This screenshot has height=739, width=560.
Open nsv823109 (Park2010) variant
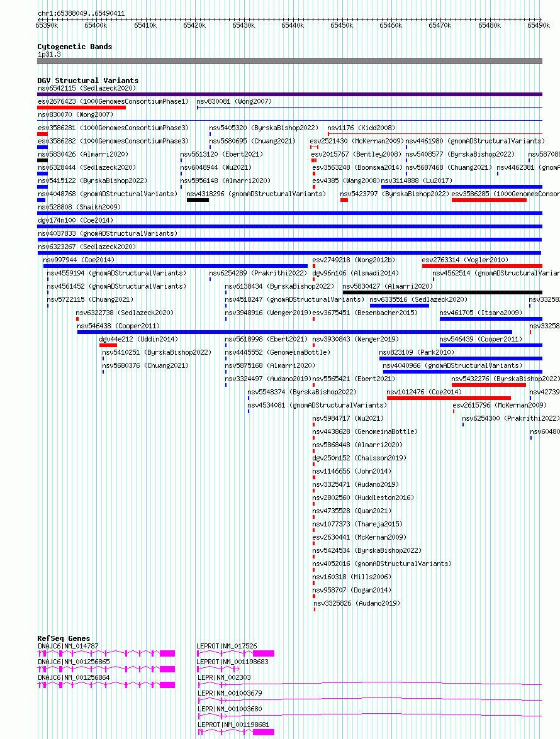[x=417, y=352]
